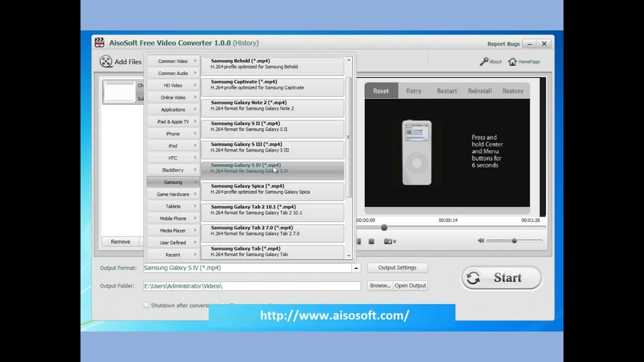Open the About key icon
Screen dimensions: 644x362
[x=484, y=61]
